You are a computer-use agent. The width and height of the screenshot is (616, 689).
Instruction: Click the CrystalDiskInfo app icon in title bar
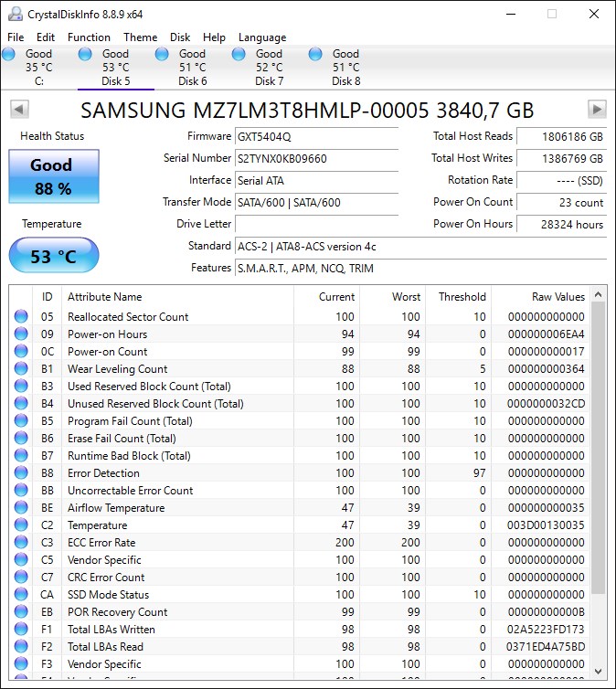[x=16, y=14]
